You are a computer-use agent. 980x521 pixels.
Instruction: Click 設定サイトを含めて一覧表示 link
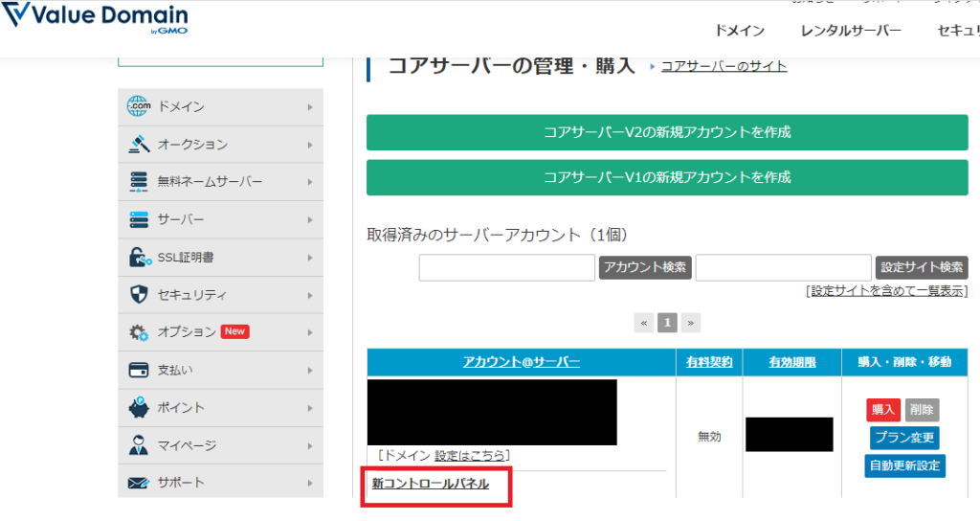887,291
